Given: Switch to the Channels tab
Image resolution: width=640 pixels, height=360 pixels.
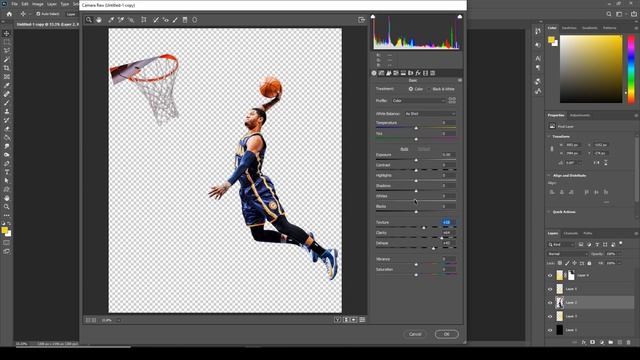Looking at the screenshot, I should 571,233.
